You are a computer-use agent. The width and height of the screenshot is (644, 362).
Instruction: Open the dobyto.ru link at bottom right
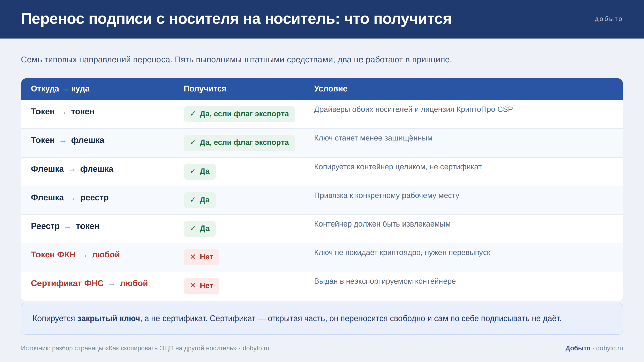[x=609, y=348]
